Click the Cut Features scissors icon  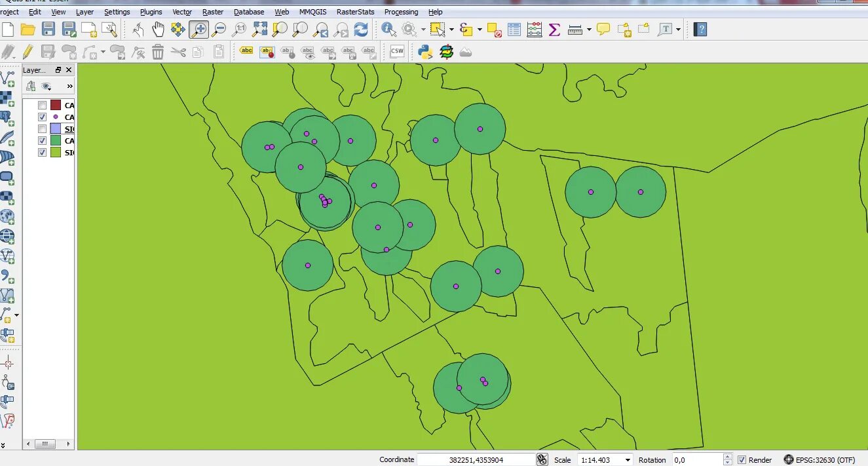(178, 52)
